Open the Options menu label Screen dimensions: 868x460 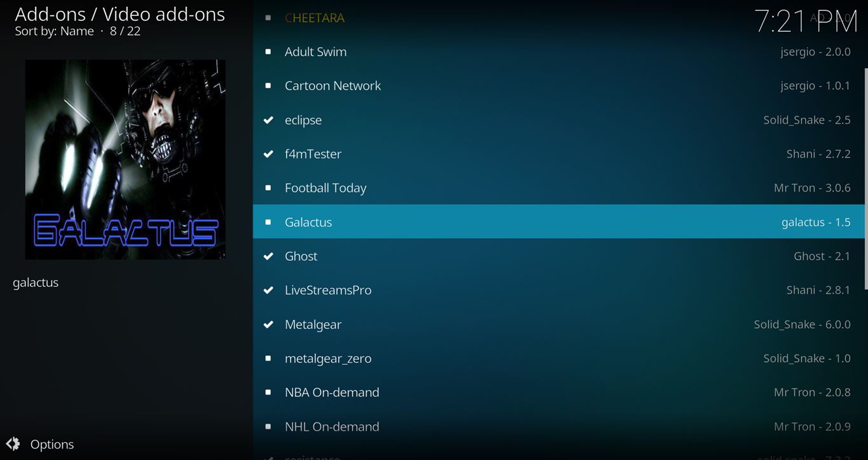[x=52, y=445]
